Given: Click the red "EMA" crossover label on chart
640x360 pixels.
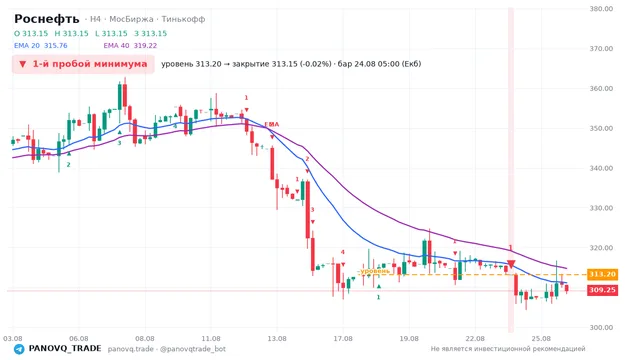Looking at the screenshot, I should 271,124.
